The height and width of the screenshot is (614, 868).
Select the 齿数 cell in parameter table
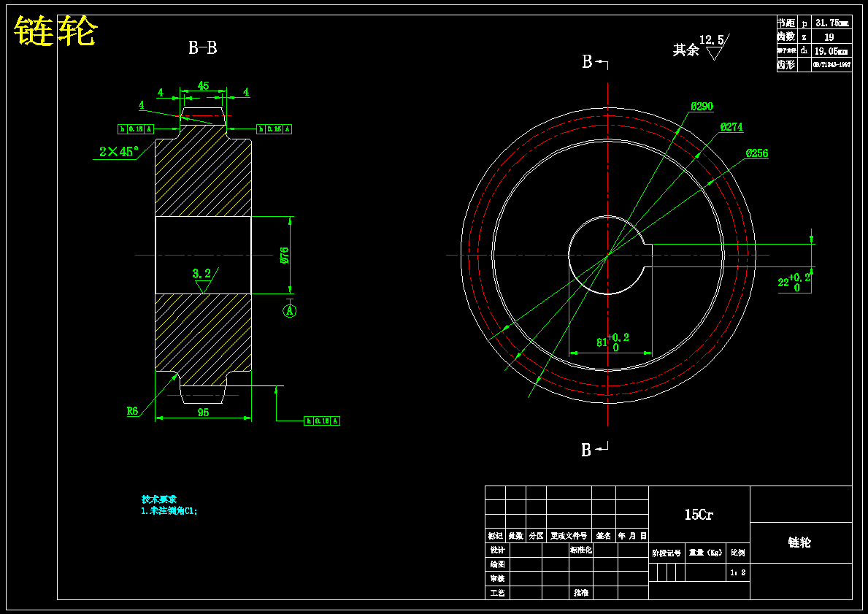point(786,37)
